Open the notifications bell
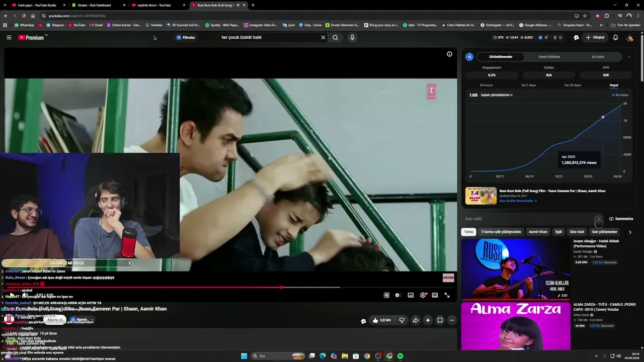The image size is (644, 362). tap(615, 37)
